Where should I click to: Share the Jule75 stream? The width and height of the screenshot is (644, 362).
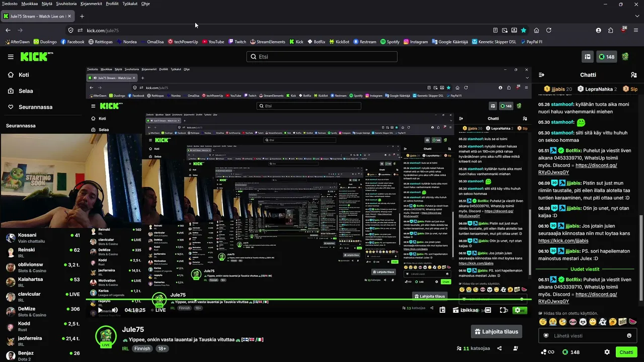(x=499, y=348)
